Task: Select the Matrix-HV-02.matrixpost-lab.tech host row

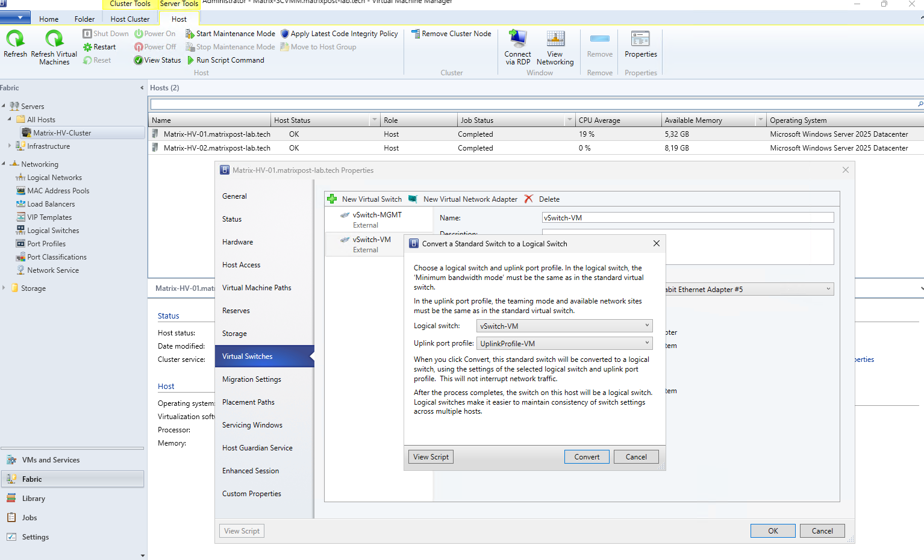Action: [536, 148]
